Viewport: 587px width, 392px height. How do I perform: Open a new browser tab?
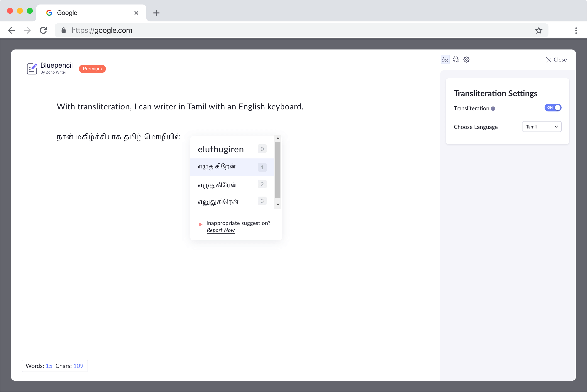click(156, 13)
